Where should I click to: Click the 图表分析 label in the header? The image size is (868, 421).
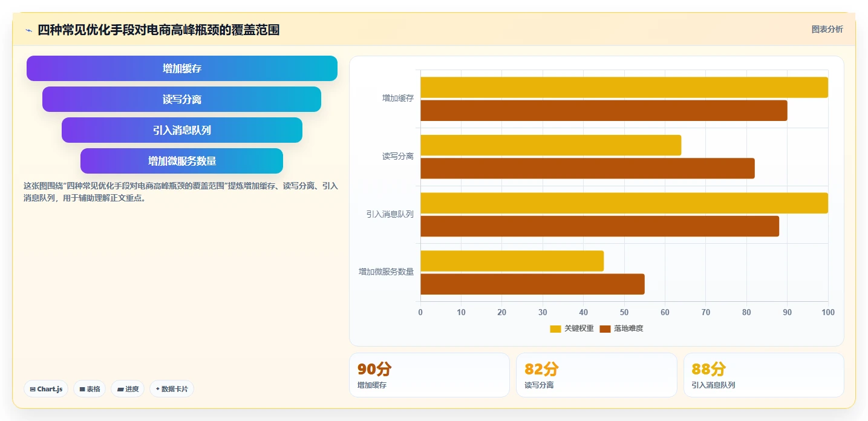(x=827, y=29)
